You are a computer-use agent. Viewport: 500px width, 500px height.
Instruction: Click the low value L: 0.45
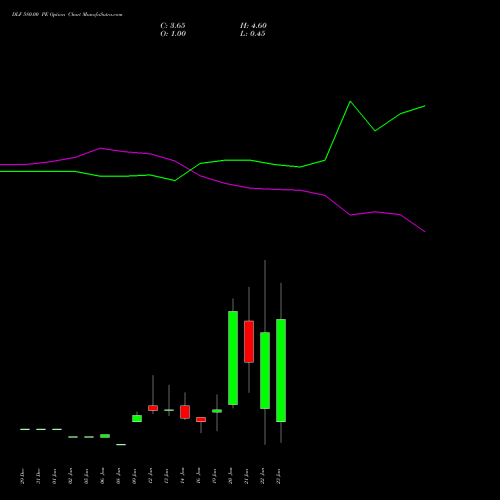click(253, 34)
